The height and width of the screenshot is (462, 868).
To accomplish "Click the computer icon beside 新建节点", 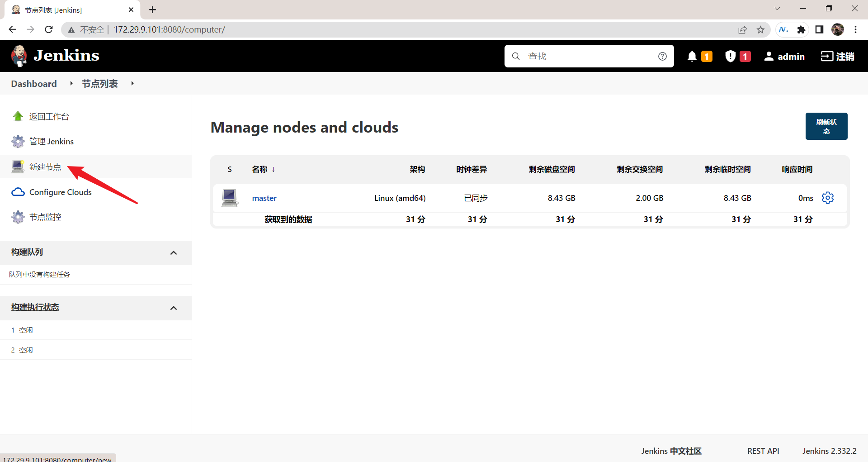I will point(18,167).
